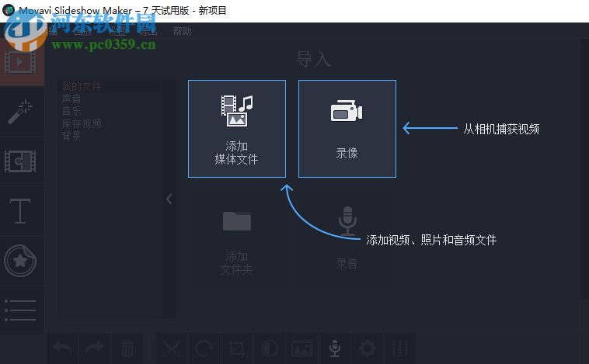The image size is (589, 364).
Task: Open the Color adjustments half-circle icon
Action: click(270, 348)
